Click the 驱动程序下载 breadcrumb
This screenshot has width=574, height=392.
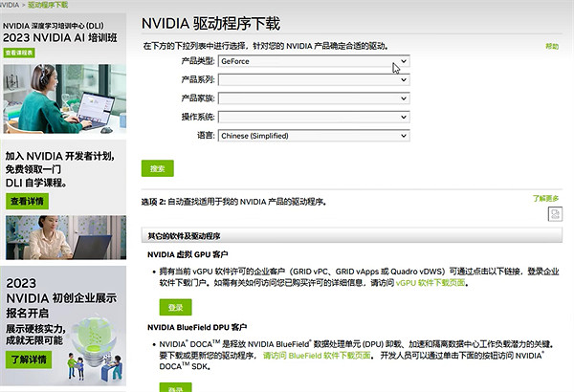point(47,5)
